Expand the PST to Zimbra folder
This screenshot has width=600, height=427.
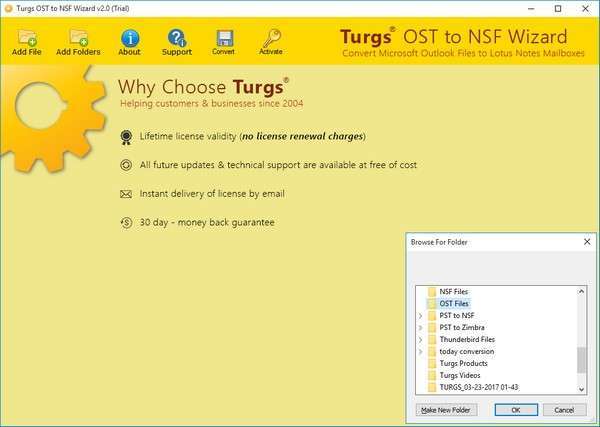(x=421, y=328)
